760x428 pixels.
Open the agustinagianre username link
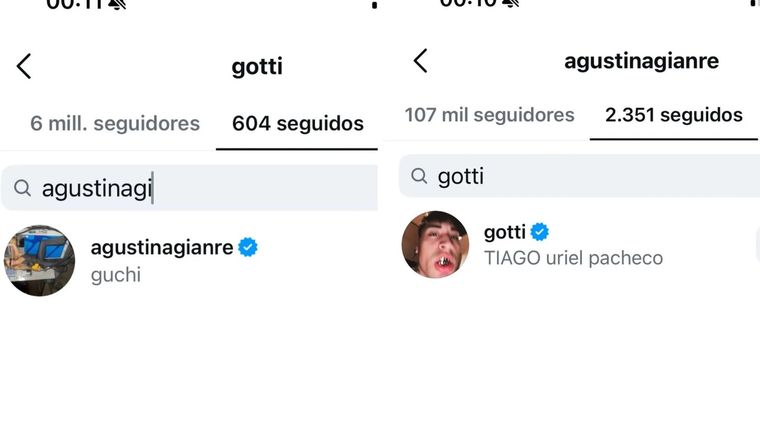(x=162, y=247)
